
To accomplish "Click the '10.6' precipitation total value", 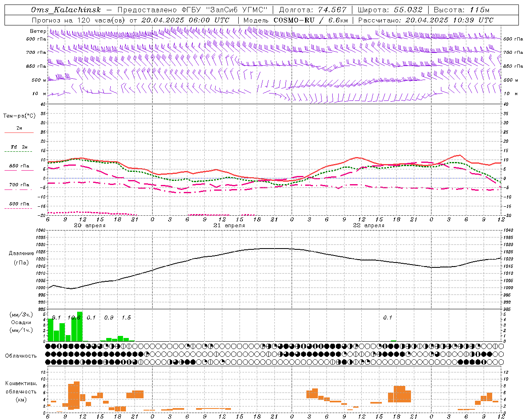I will click(x=74, y=317).
